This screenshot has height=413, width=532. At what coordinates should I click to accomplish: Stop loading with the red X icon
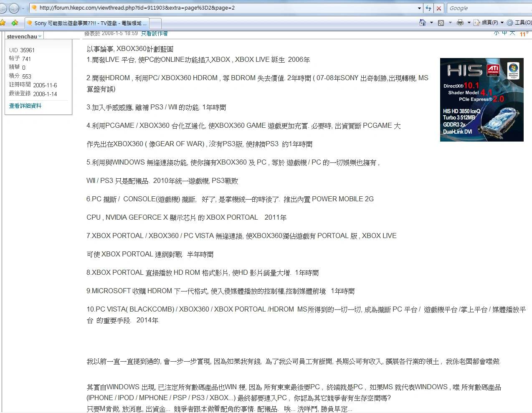tap(439, 8)
